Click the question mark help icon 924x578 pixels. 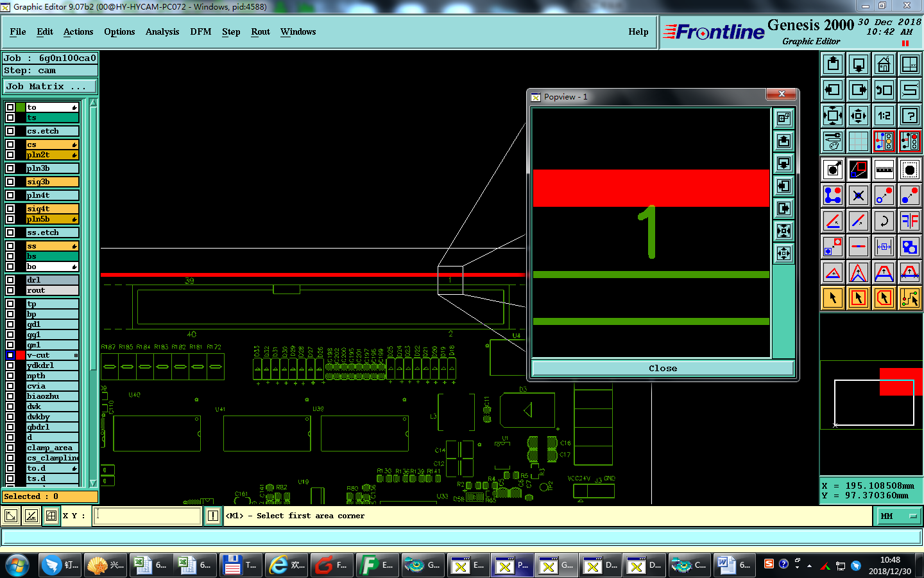(910, 116)
